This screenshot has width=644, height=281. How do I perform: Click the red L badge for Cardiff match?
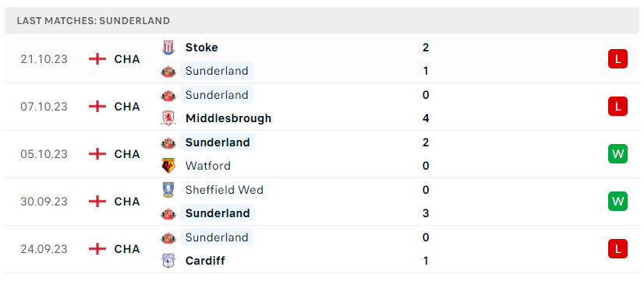coord(617,248)
